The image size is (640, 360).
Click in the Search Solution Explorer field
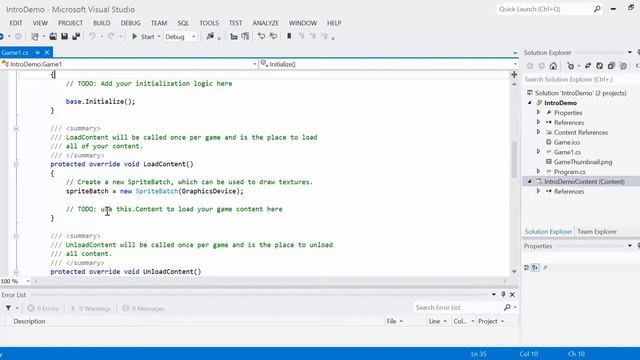point(580,80)
